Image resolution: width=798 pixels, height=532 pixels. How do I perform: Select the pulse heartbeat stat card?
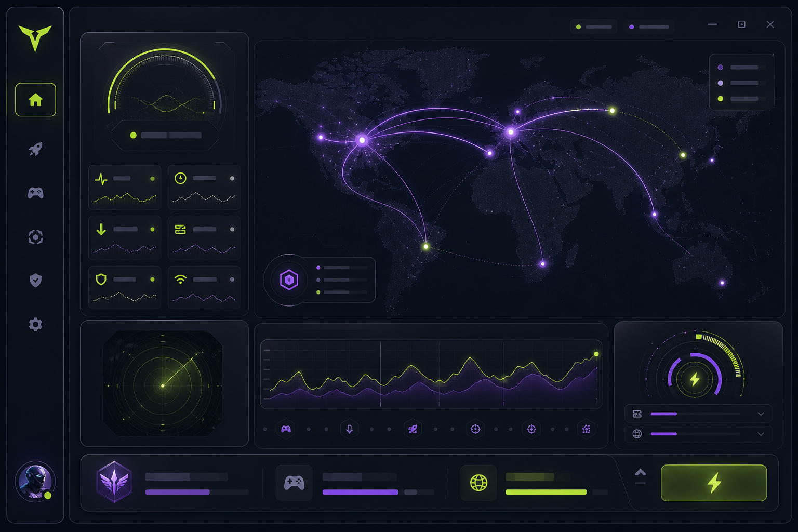tap(125, 188)
